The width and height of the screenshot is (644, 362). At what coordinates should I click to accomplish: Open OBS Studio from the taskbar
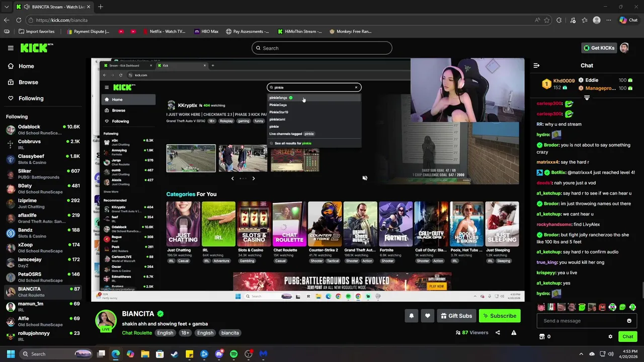249,354
